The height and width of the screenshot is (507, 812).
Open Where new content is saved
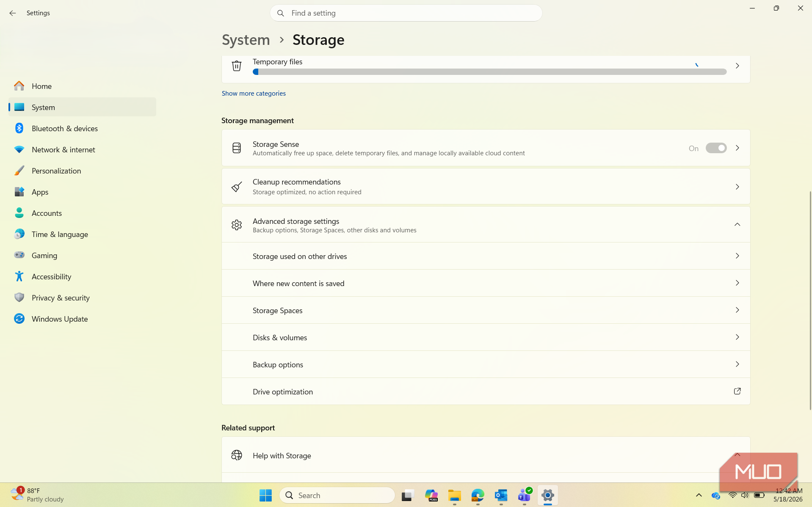tap(486, 283)
